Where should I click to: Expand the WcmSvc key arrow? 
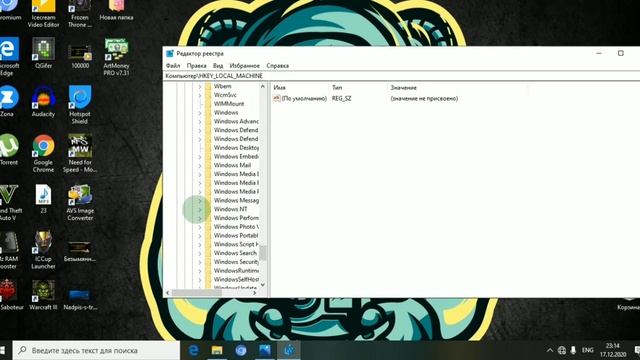click(200, 95)
